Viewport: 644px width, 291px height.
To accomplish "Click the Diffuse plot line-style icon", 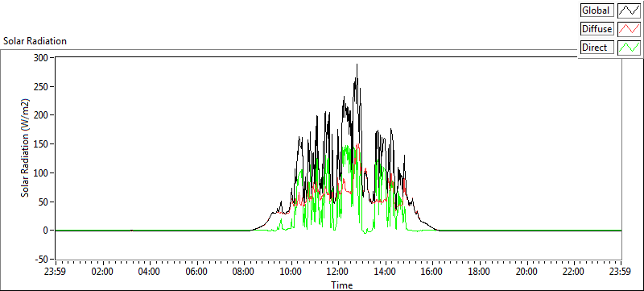I will (630, 29).
